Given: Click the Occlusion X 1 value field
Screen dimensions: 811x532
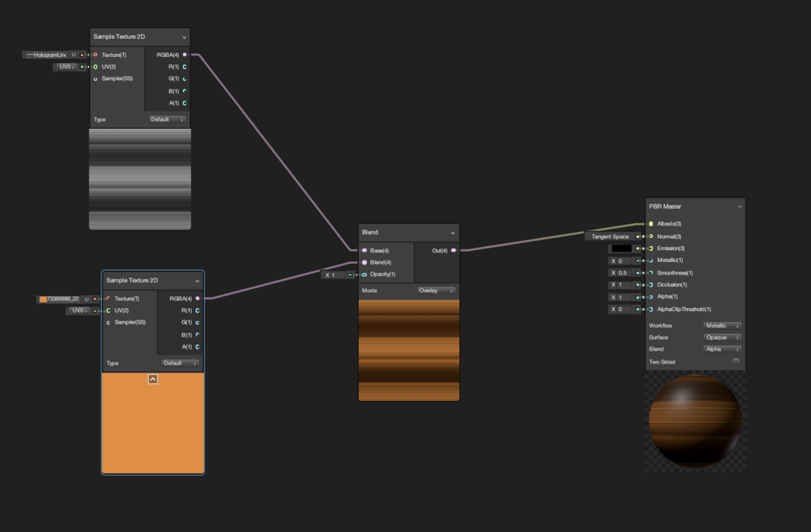Looking at the screenshot, I should [620, 285].
